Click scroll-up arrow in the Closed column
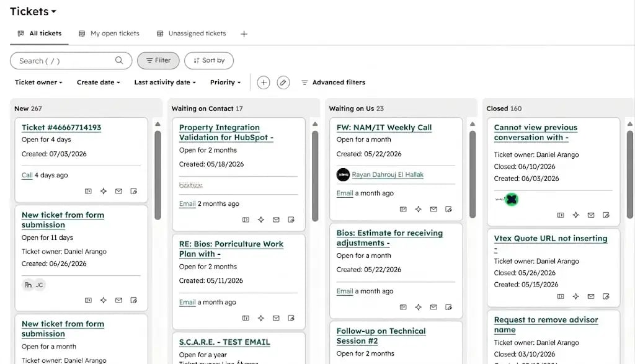This screenshot has width=635, height=364. pyautogui.click(x=630, y=124)
